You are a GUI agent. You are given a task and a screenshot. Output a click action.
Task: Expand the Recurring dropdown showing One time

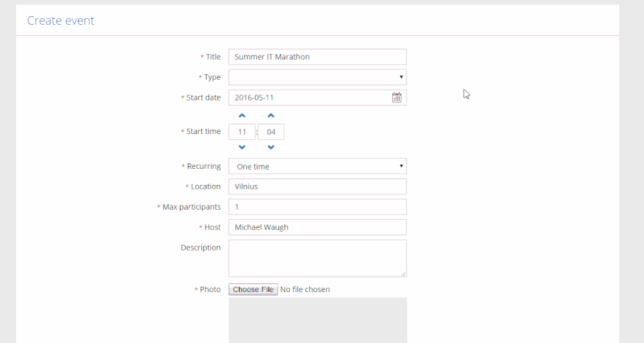point(317,166)
